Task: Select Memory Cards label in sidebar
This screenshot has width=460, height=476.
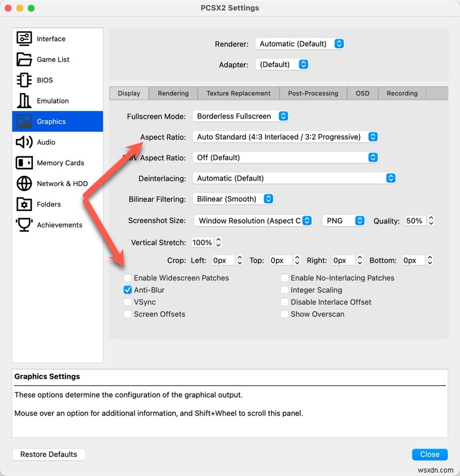Action: coord(60,163)
